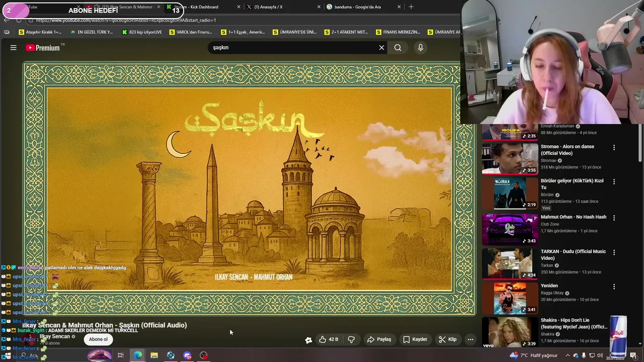Open Windows Start button

(7, 355)
